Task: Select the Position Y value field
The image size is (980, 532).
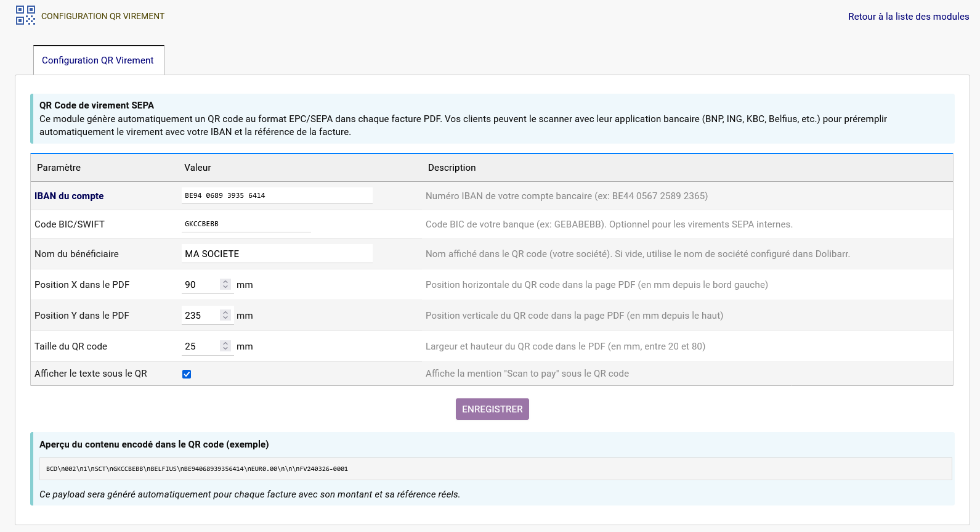Action: pyautogui.click(x=200, y=316)
